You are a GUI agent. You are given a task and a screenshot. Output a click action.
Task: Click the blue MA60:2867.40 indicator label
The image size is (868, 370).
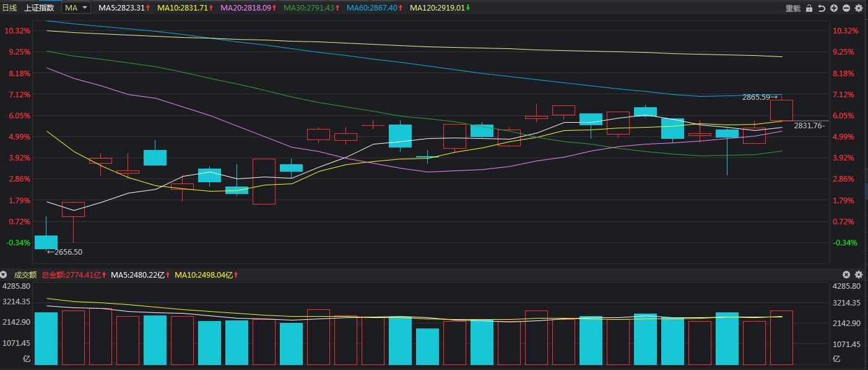coord(375,8)
